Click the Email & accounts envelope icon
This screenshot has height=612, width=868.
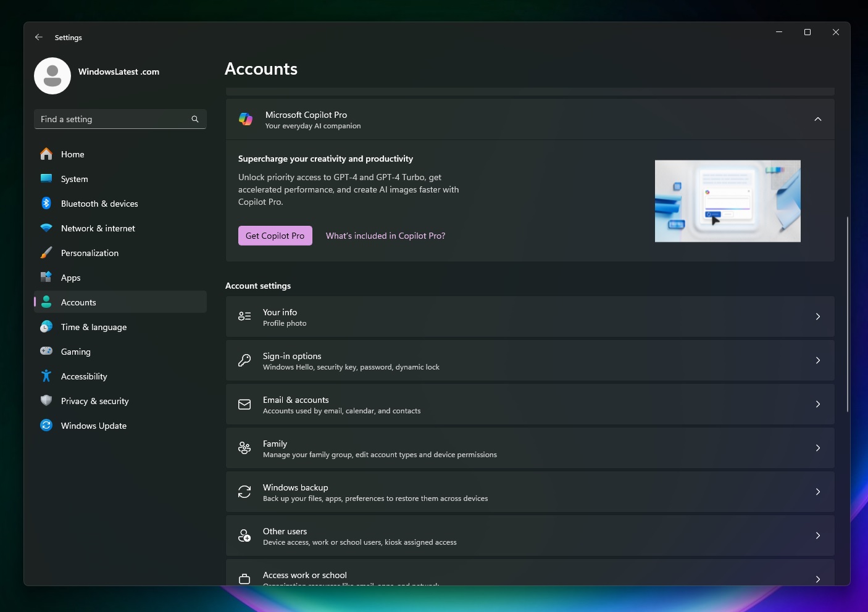pyautogui.click(x=244, y=404)
